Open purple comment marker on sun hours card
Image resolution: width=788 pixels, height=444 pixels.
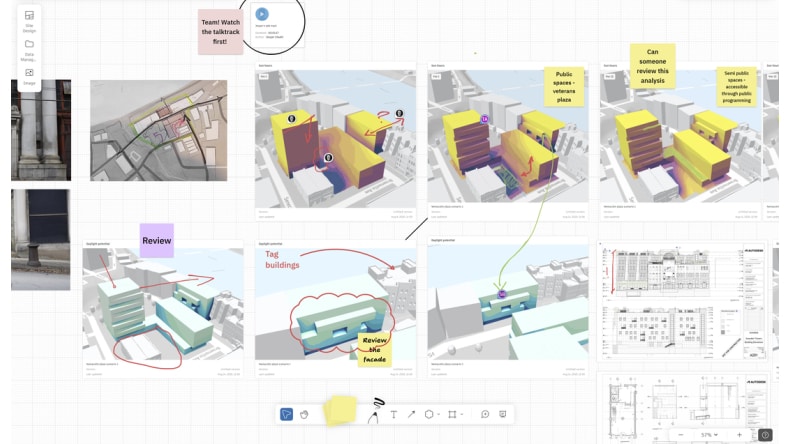pyautogui.click(x=484, y=119)
